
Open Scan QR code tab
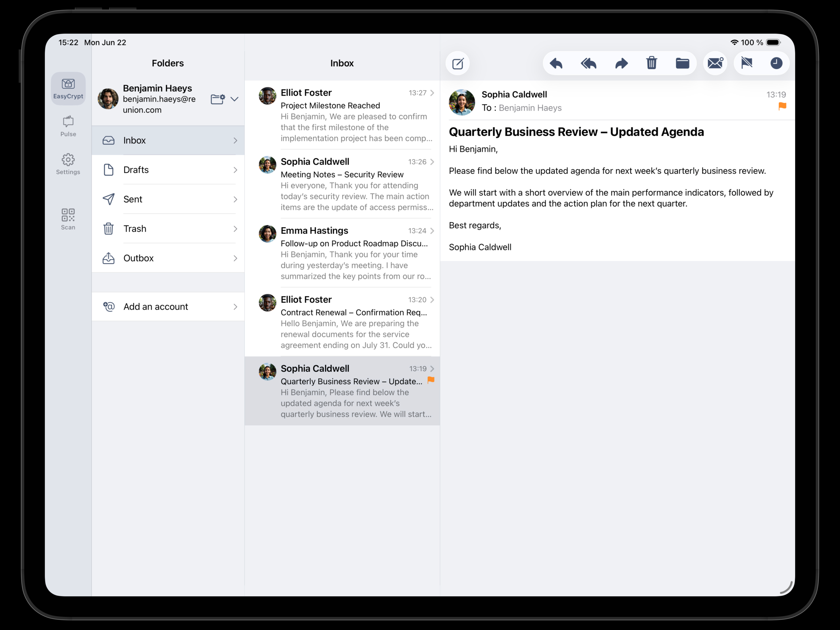click(x=68, y=219)
